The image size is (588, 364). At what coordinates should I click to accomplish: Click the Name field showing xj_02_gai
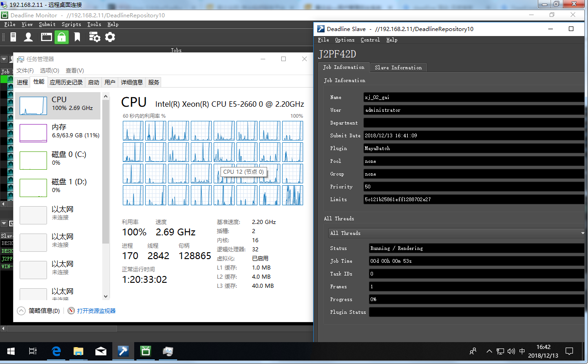[473, 97]
